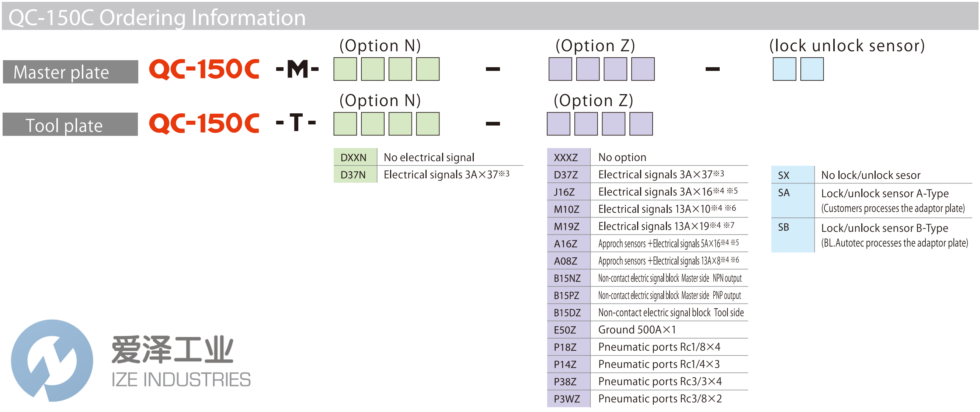Click the Lock/unlock sensor A-Type description
980x412 pixels.
pos(885,193)
